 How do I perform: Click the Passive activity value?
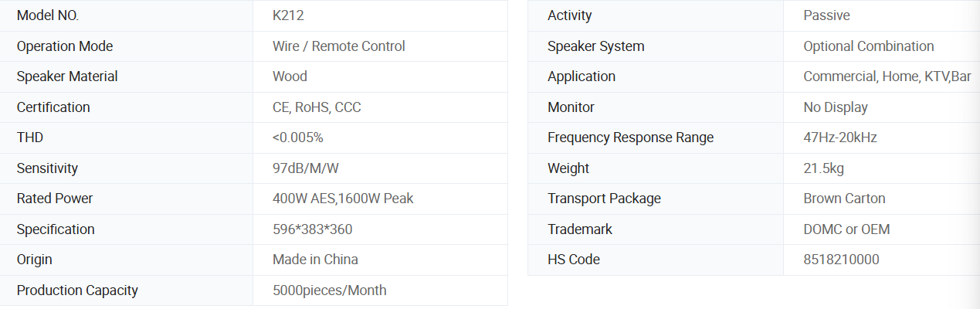pos(826,15)
